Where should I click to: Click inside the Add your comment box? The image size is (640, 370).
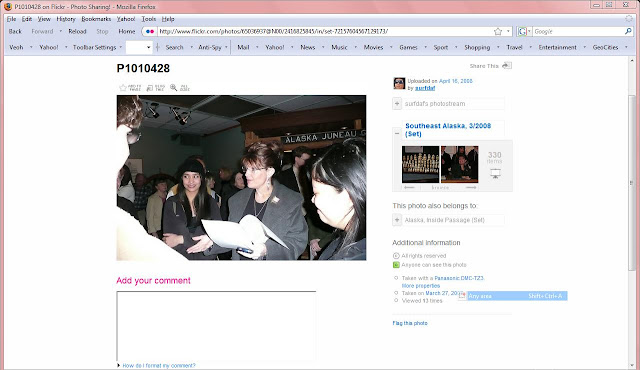click(x=216, y=326)
